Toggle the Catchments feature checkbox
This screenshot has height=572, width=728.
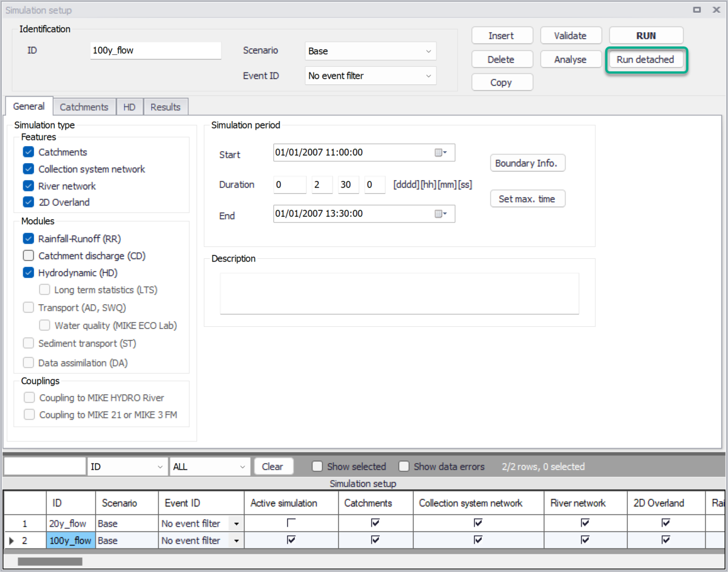tap(28, 152)
